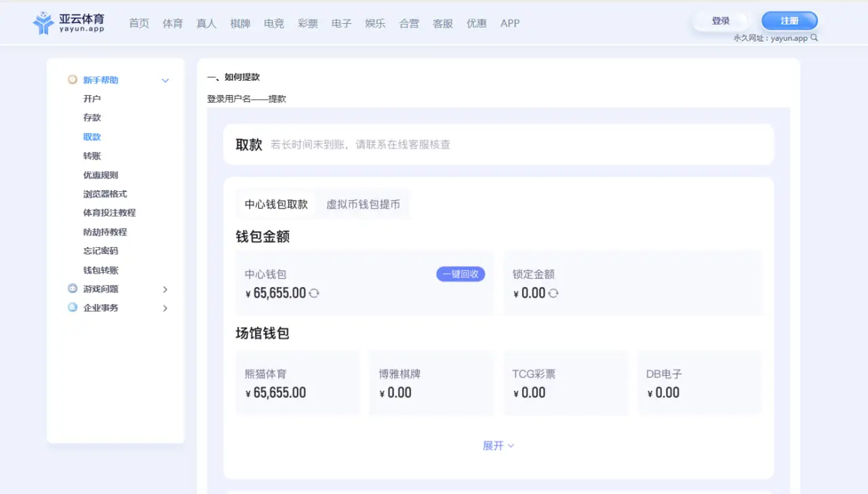868x494 pixels.
Task: Open the 转账 help link
Action: pos(92,156)
